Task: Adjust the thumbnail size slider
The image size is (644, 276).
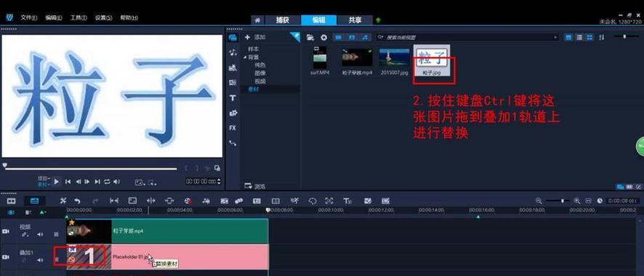Action: click(624, 37)
